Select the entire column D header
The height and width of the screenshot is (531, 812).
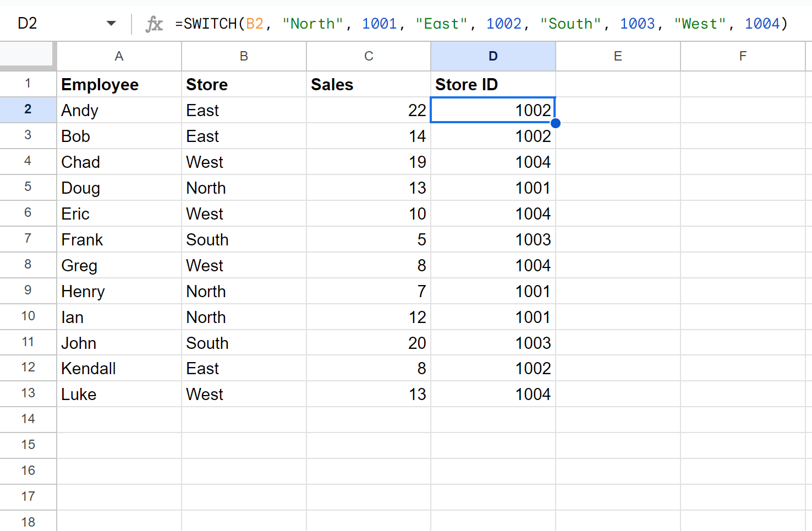pyautogui.click(x=492, y=56)
